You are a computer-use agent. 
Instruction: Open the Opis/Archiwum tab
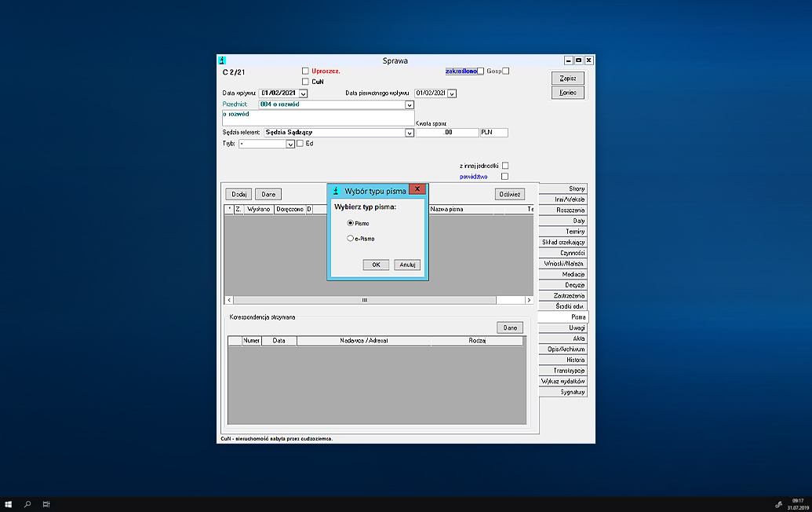pyautogui.click(x=563, y=349)
